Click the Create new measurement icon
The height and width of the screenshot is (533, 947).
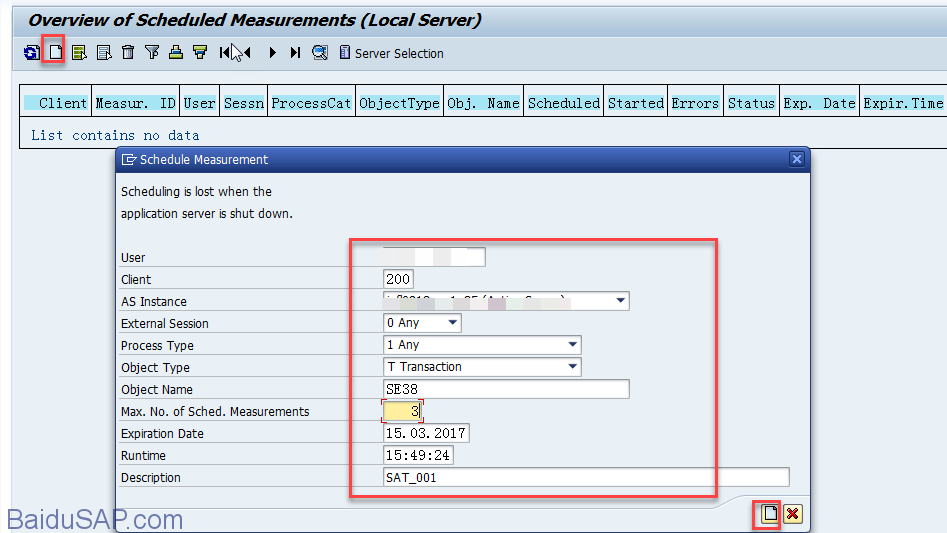click(55, 53)
